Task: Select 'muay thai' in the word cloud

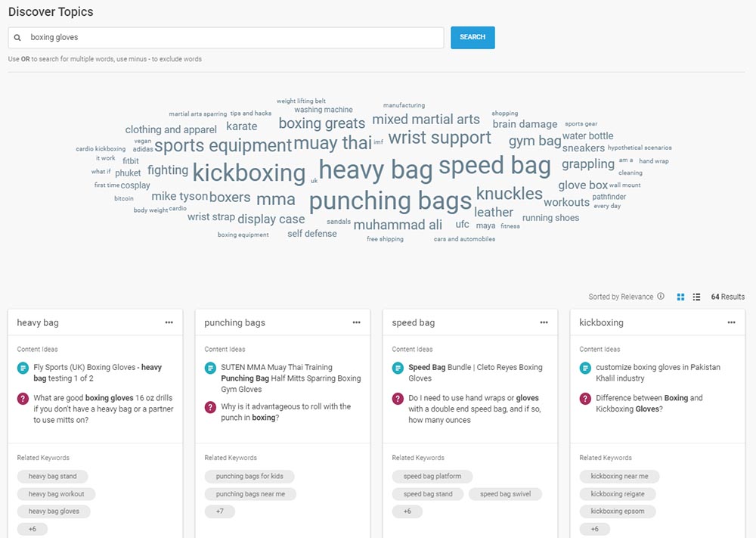Action: 333,143
